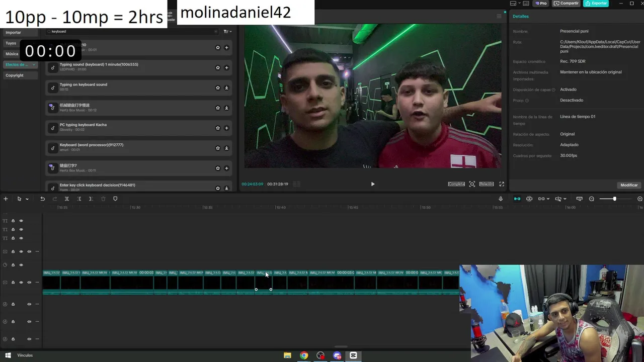Enter fullscreen preview mode

point(502,184)
